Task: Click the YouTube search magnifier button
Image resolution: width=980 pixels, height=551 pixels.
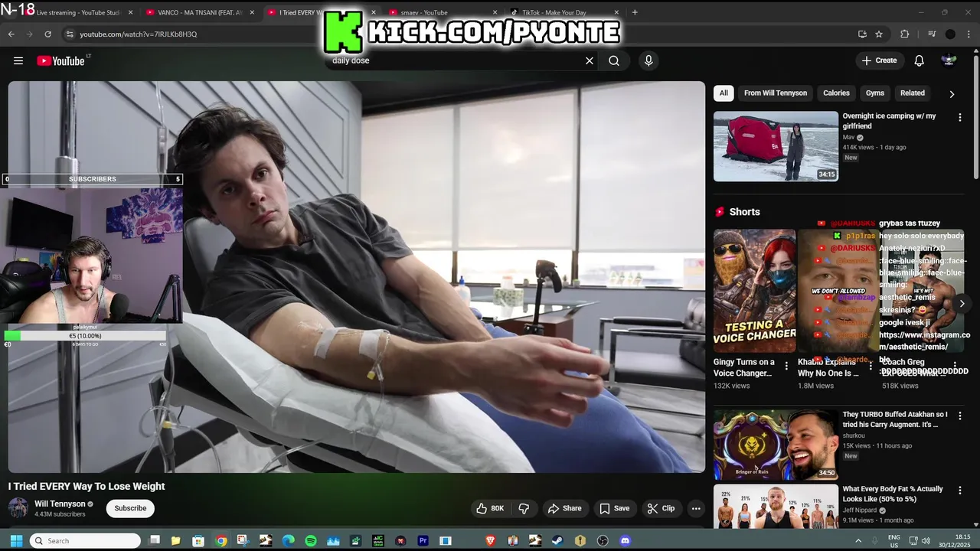Action: click(614, 60)
